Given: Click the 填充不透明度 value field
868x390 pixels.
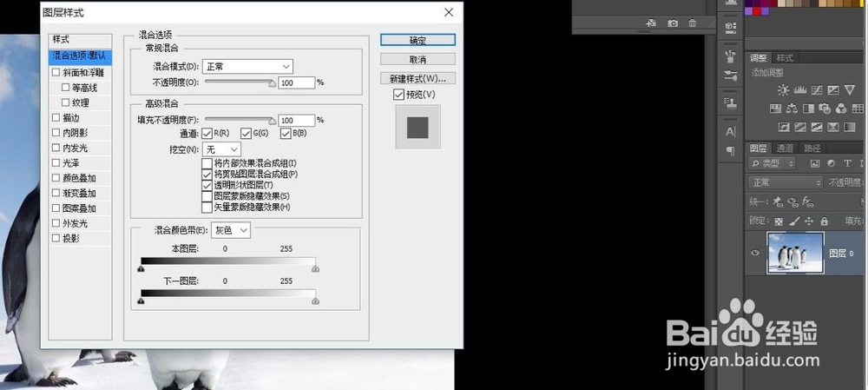Looking at the screenshot, I should (296, 120).
